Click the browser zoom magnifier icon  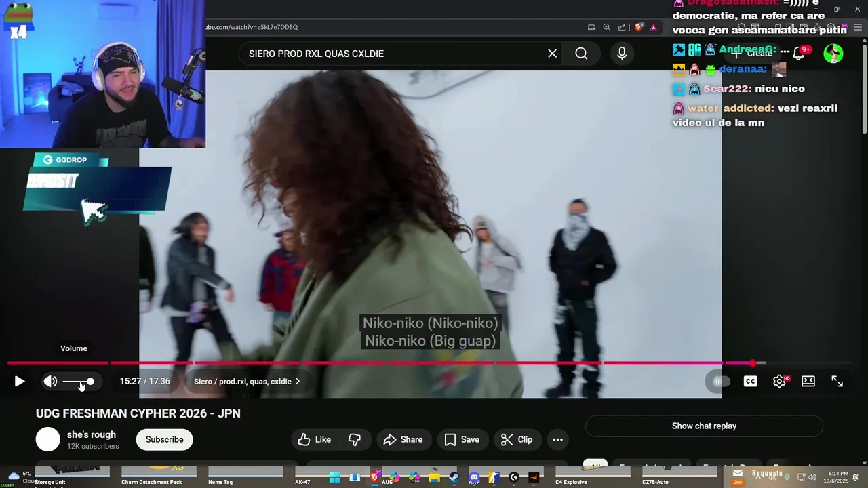click(606, 27)
